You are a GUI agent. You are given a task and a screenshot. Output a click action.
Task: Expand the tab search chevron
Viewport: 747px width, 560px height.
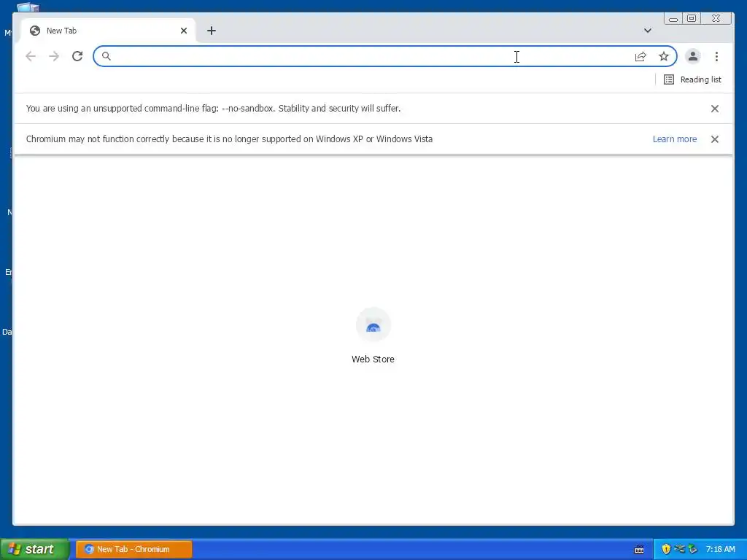pyautogui.click(x=648, y=31)
